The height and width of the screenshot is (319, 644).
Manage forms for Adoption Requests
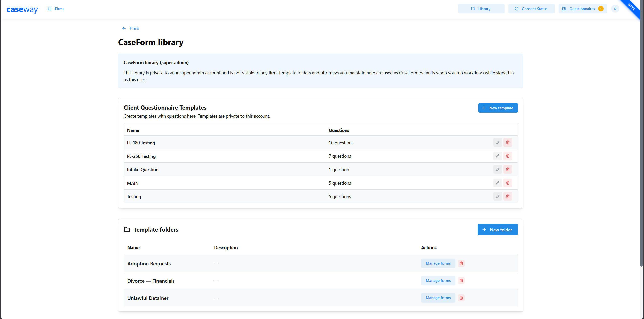tap(438, 263)
